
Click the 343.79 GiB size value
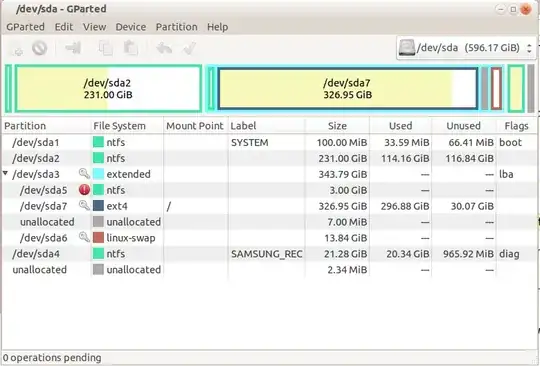pyautogui.click(x=343, y=174)
